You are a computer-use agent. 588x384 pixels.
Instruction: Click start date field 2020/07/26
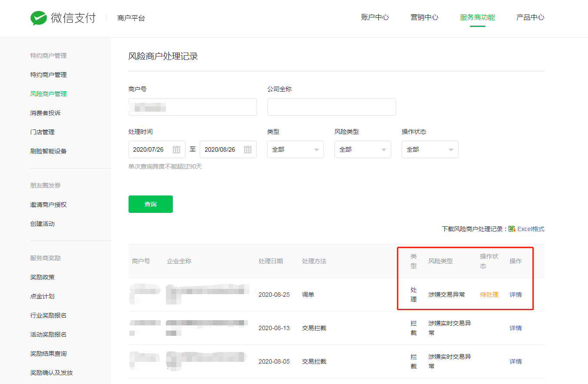[157, 149]
